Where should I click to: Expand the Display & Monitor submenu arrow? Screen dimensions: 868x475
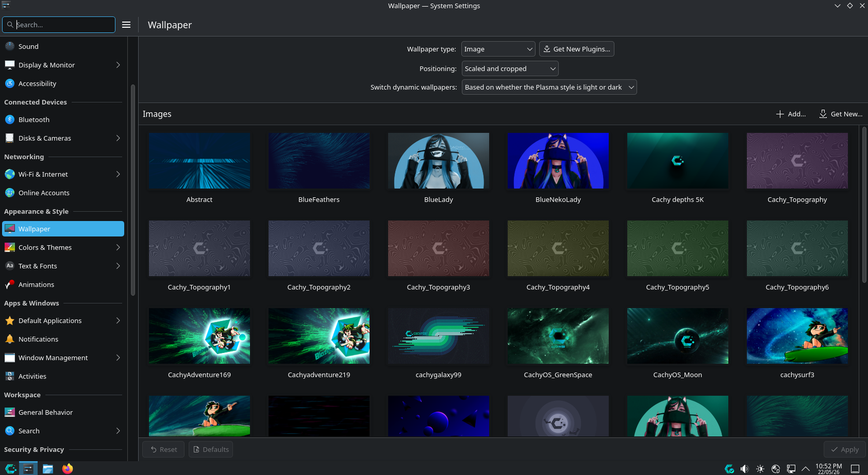pyautogui.click(x=118, y=65)
